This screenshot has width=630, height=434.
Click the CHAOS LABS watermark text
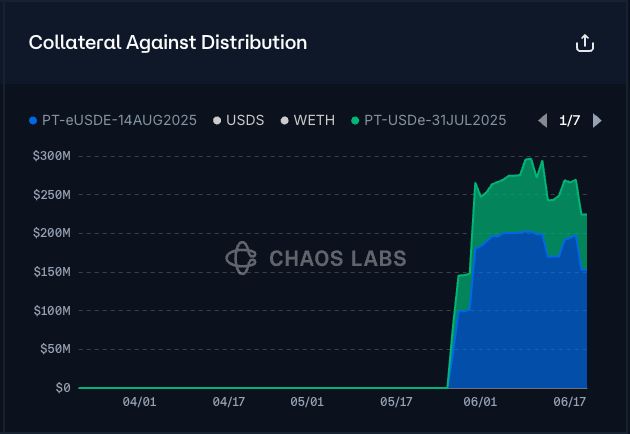click(338, 259)
